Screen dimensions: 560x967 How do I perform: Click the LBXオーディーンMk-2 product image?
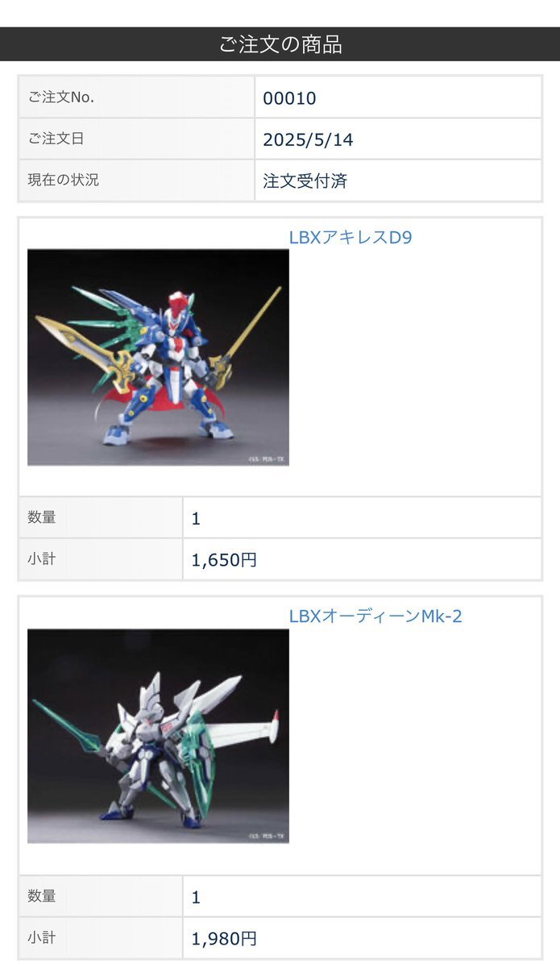(158, 737)
